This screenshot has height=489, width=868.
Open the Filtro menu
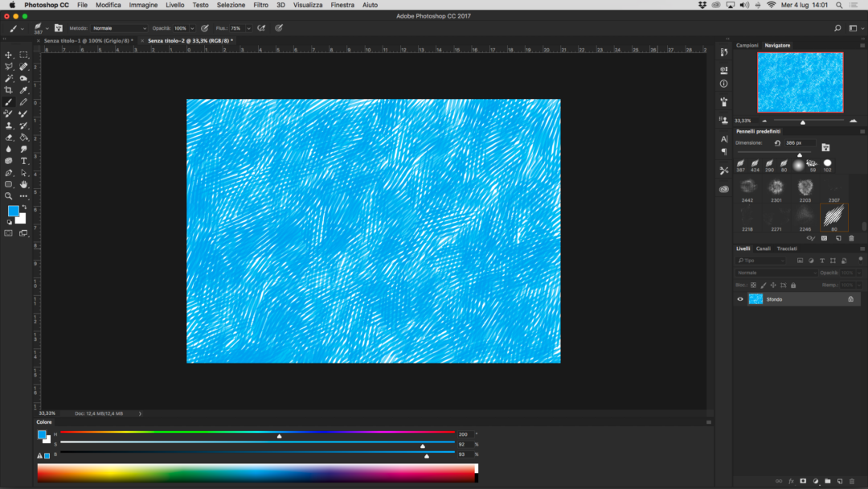260,5
